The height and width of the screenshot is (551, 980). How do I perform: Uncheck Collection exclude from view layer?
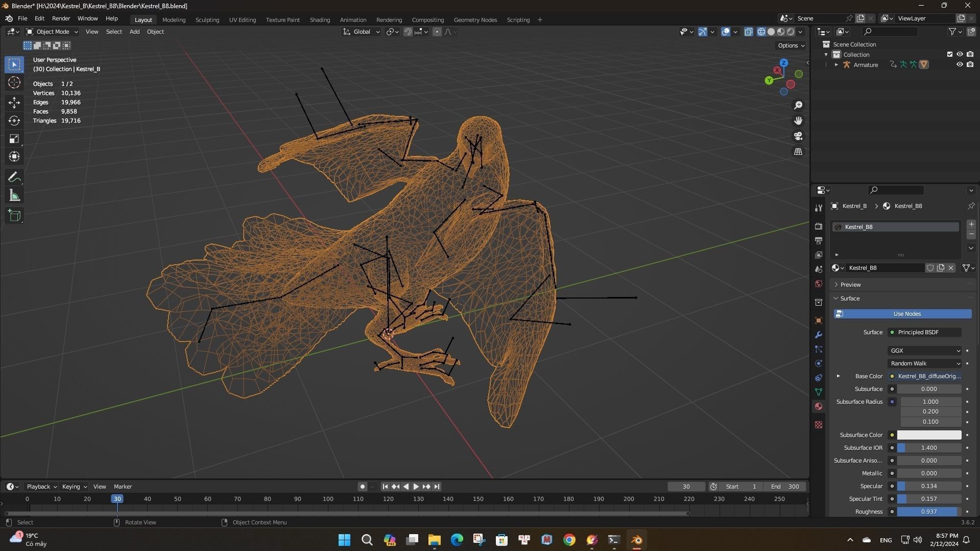950,54
